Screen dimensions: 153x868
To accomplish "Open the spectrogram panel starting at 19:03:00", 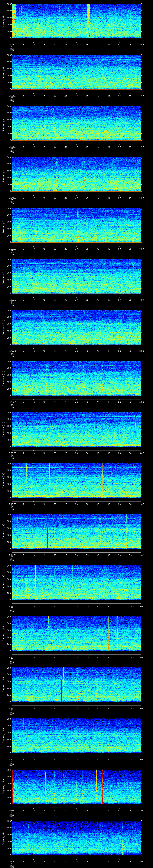I will [x=76, y=123].
